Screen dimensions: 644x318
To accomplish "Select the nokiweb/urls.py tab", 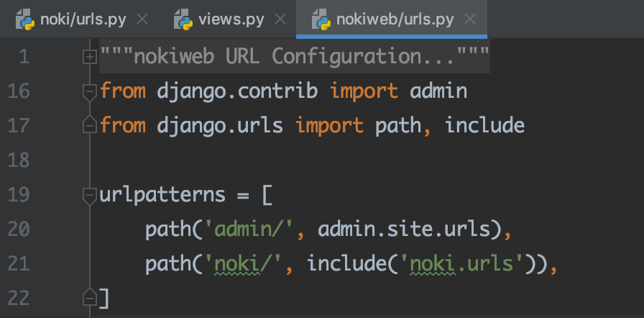I will 395,19.
